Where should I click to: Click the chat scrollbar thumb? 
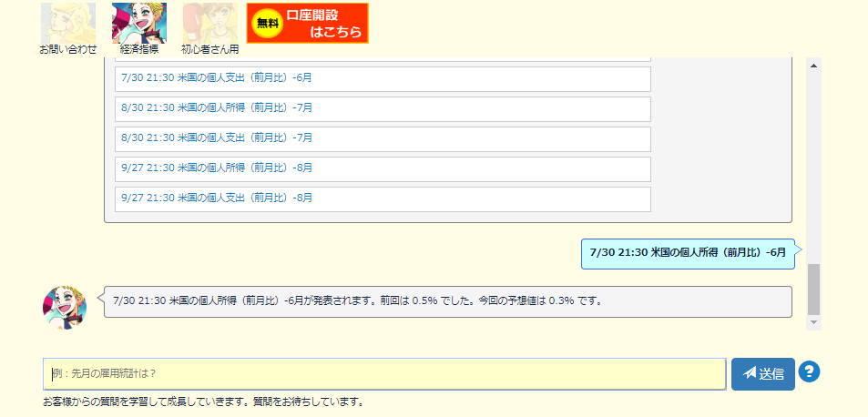point(813,288)
